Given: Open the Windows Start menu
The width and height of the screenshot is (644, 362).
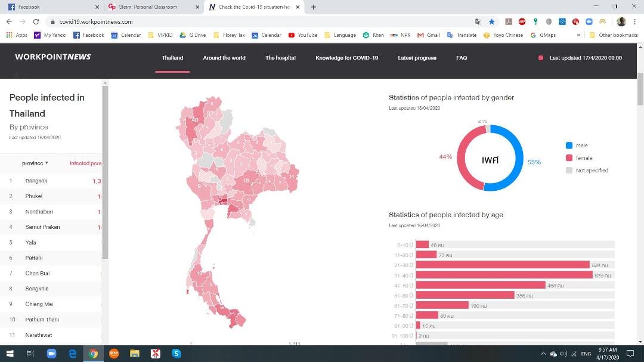Looking at the screenshot, I should (10, 354).
